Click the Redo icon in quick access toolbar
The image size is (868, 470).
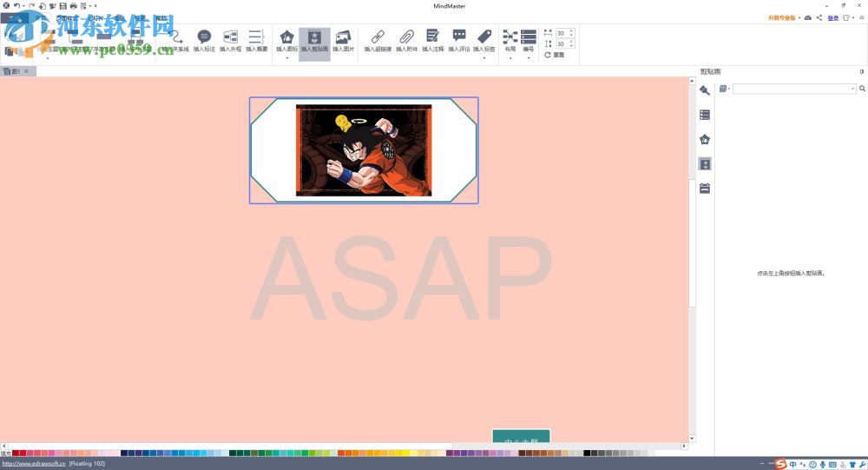[x=31, y=5]
